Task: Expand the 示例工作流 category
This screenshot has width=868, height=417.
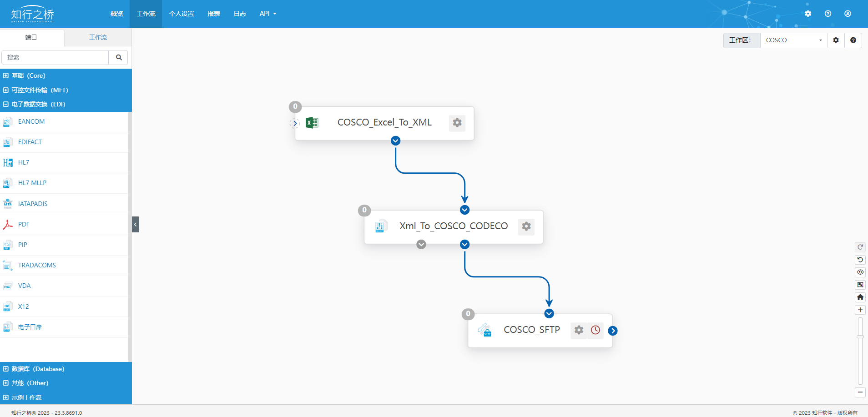Action: (x=66, y=397)
